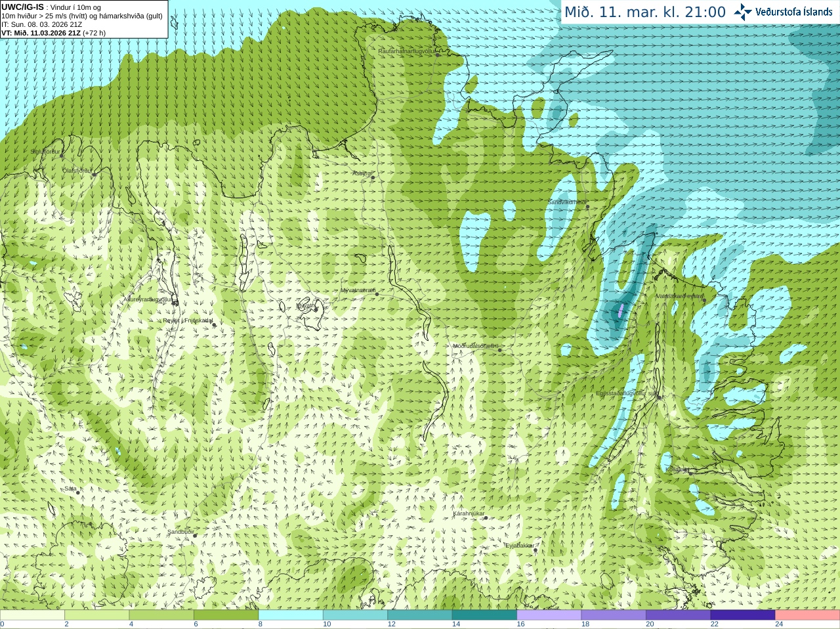840x629 pixels.
Task: Click the legend tick value 8
Action: [x=261, y=624]
